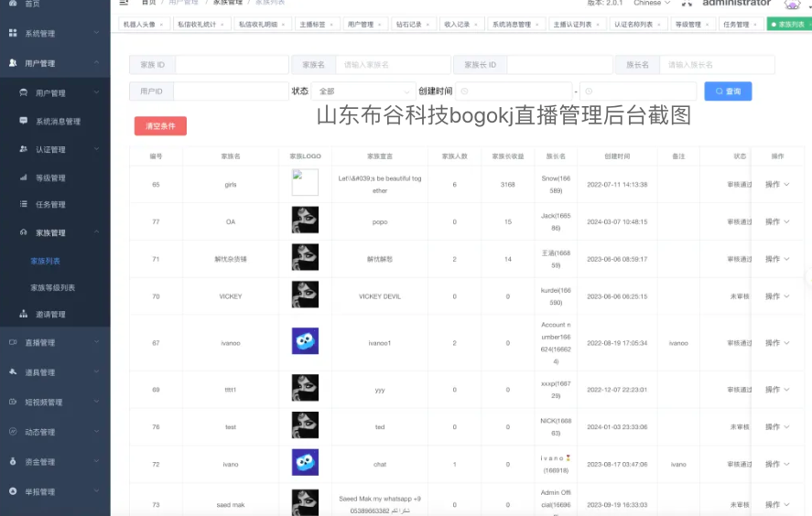Click the fullscreen toggle icon in header
The image size is (812, 516).
coord(687,4)
